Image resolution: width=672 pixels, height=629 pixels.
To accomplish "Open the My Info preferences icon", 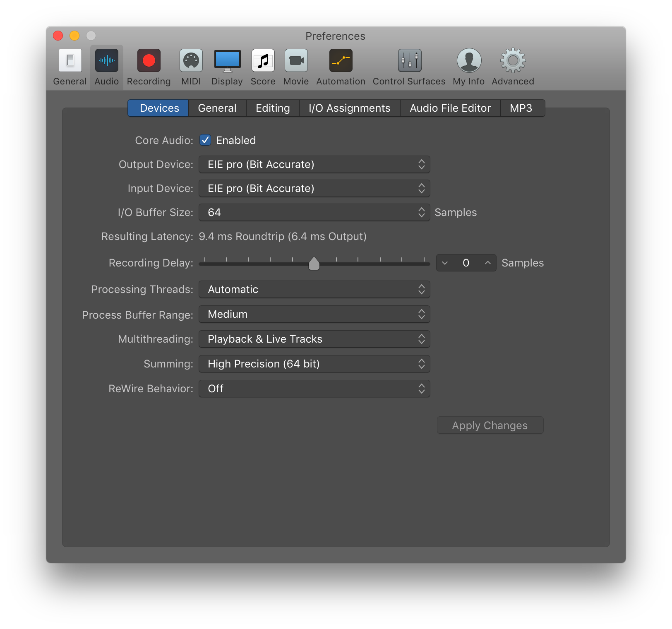I will pos(469,61).
